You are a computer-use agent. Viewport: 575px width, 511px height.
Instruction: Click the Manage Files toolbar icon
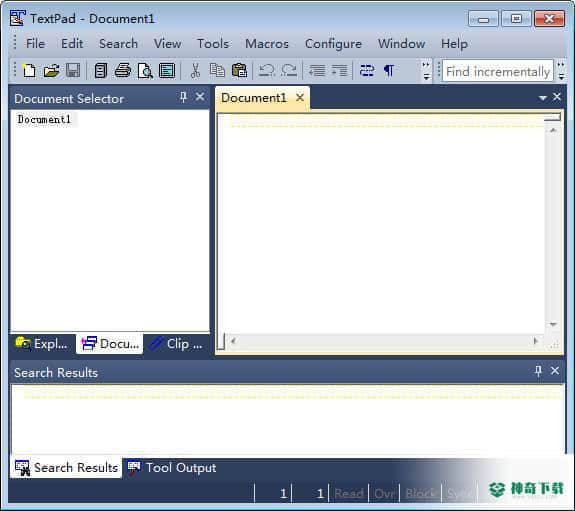coord(100,70)
